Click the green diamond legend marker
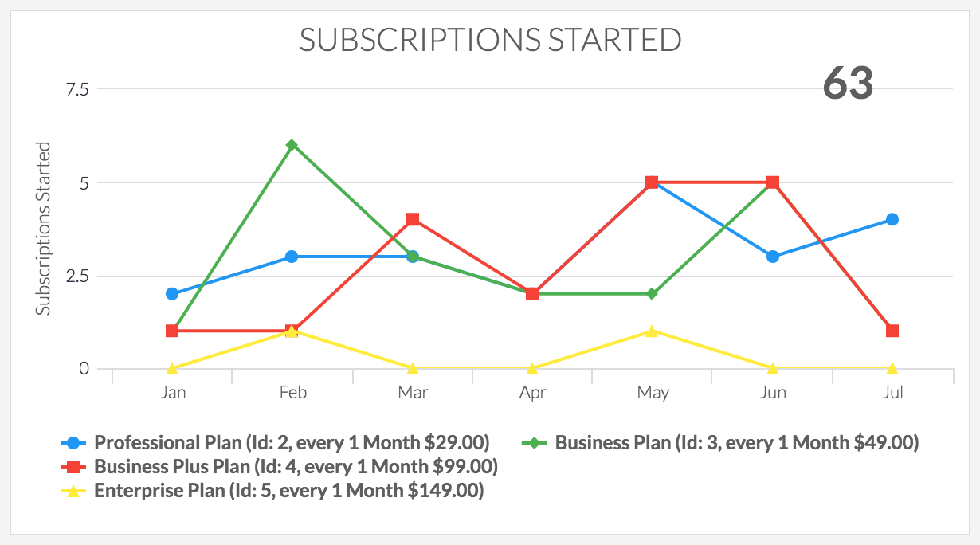Image resolution: width=980 pixels, height=545 pixels. 535,442
